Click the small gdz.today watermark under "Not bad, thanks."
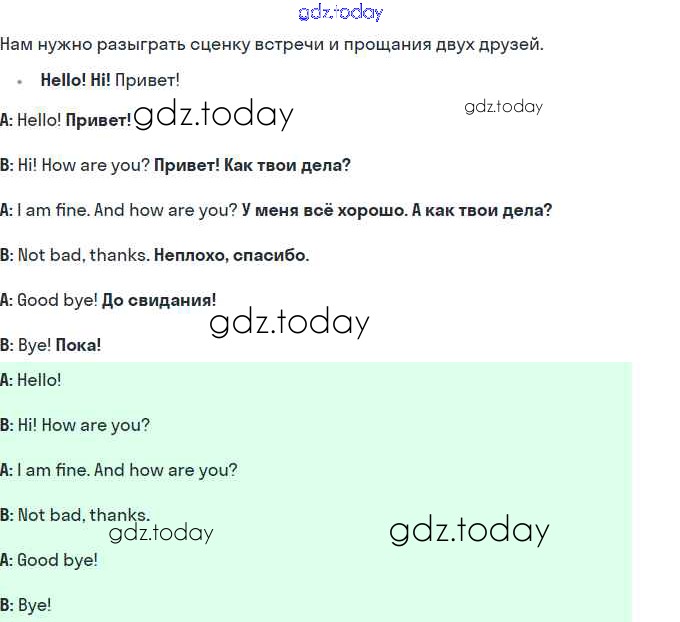The image size is (680, 622). (161, 533)
